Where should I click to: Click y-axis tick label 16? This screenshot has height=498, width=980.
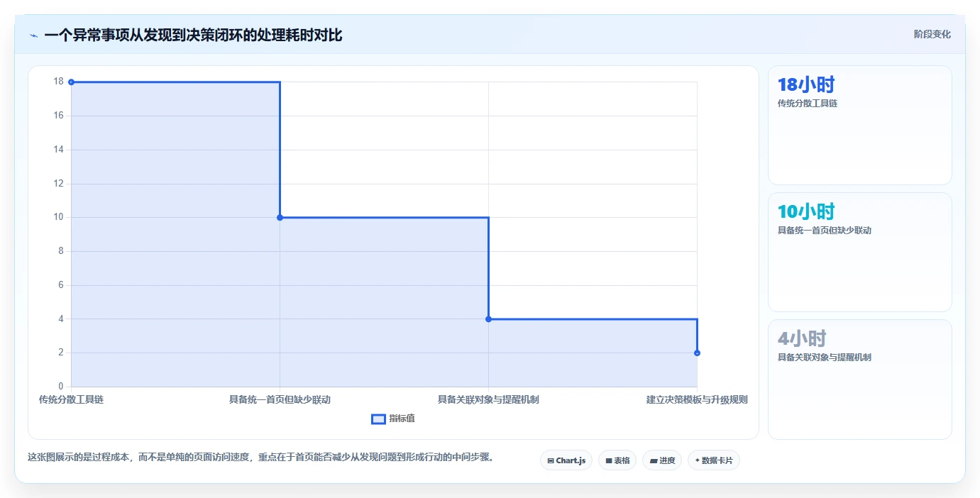pos(58,116)
